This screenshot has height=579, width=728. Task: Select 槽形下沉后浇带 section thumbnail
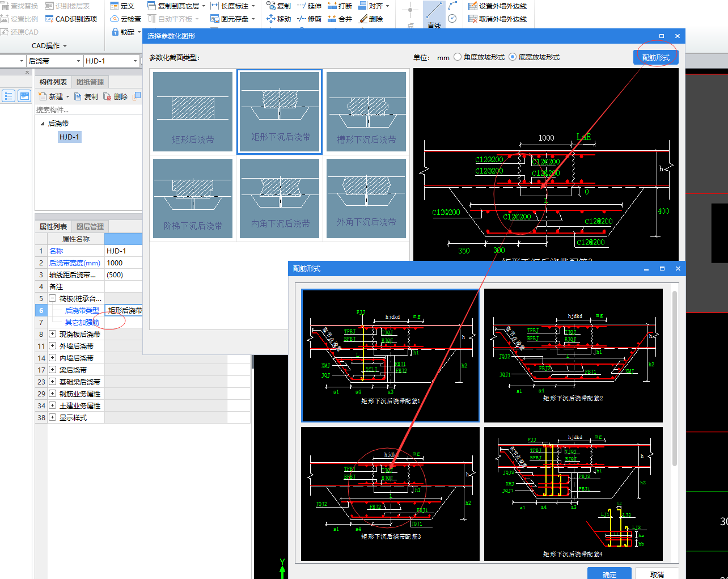366,111
